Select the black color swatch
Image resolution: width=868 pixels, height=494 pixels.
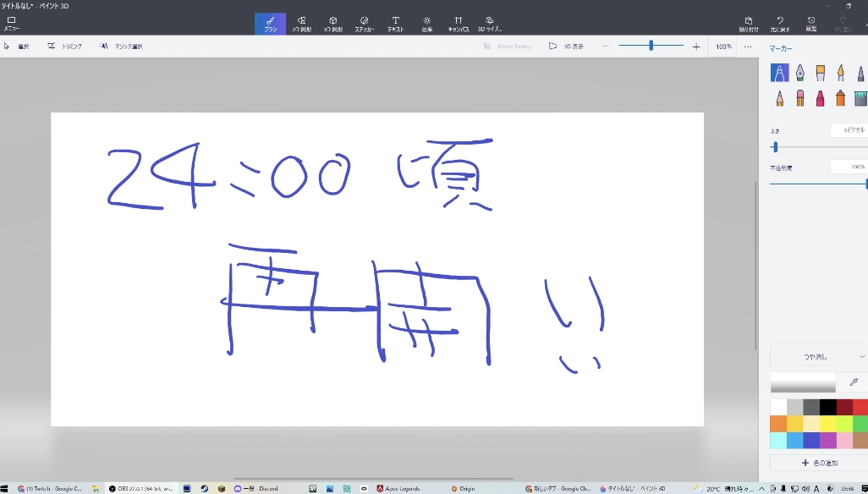pos(828,407)
